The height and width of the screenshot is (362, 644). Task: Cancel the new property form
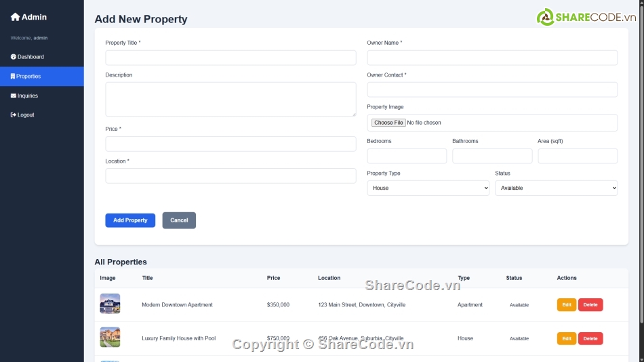[x=179, y=220]
